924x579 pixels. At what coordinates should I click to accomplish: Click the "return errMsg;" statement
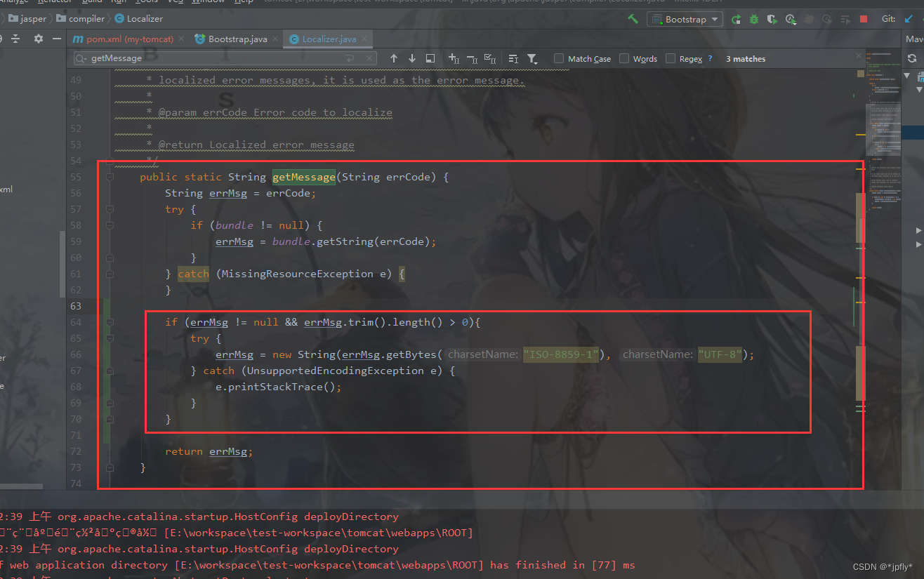point(209,452)
